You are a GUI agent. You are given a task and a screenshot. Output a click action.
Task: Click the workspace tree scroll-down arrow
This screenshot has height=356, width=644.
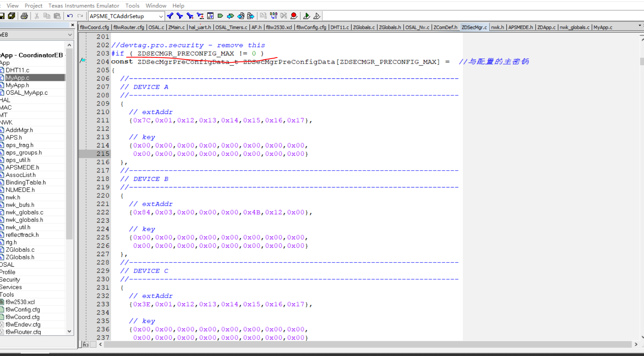(69, 331)
